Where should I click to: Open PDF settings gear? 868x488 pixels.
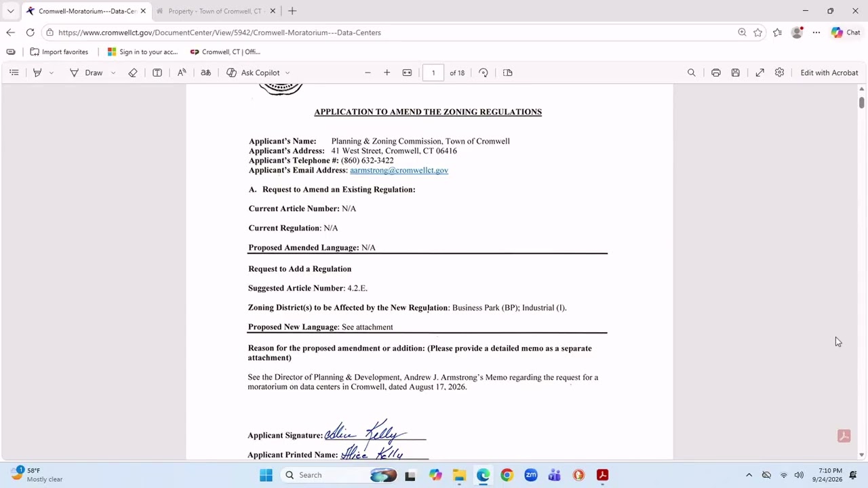(x=780, y=73)
